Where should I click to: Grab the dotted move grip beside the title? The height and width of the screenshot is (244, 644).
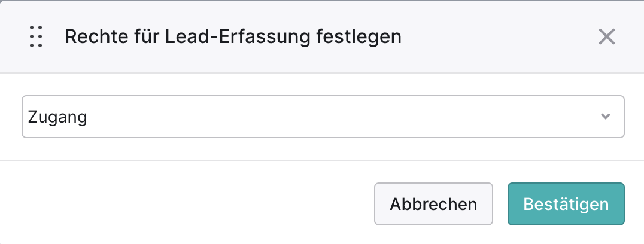[36, 36]
